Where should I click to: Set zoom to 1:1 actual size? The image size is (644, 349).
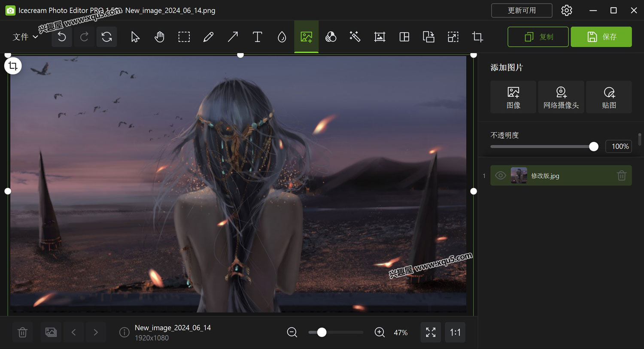coord(455,332)
